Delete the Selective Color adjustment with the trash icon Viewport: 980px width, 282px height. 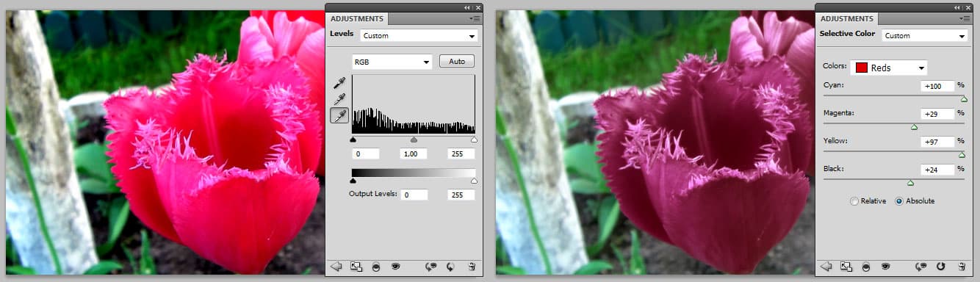click(961, 267)
